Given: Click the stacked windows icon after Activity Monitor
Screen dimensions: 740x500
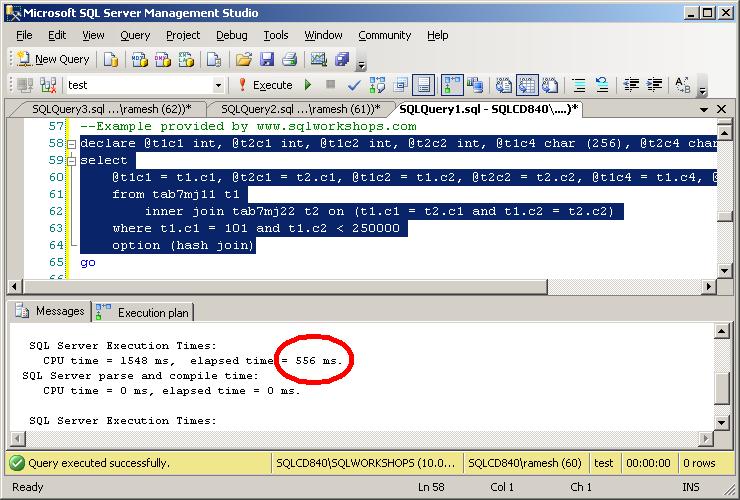Looking at the screenshot, I should (x=342, y=59).
